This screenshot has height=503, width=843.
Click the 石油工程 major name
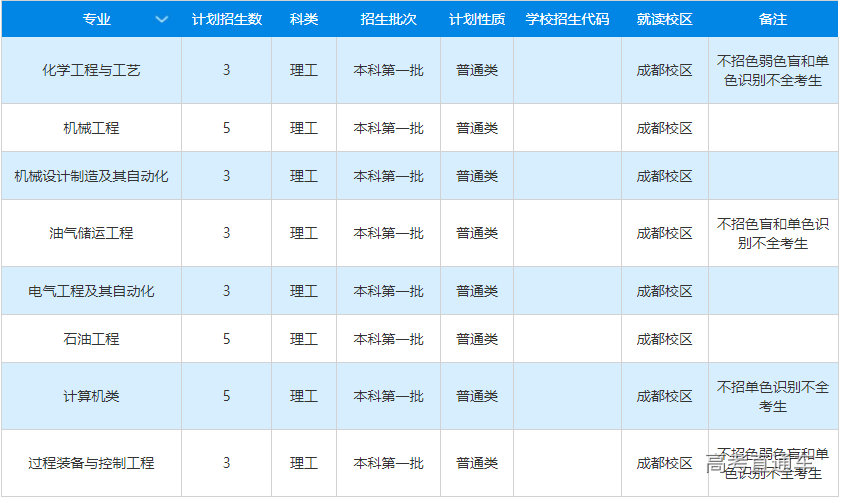91,339
